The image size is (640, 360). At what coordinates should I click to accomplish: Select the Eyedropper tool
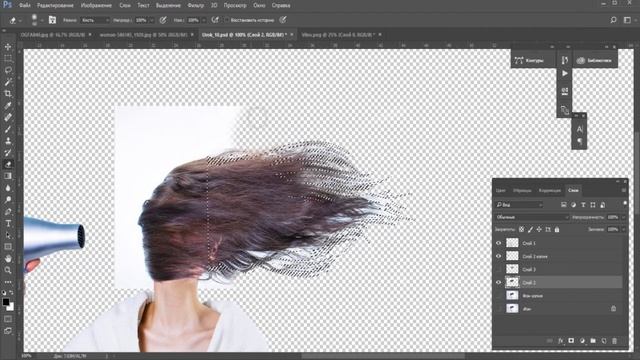8,106
